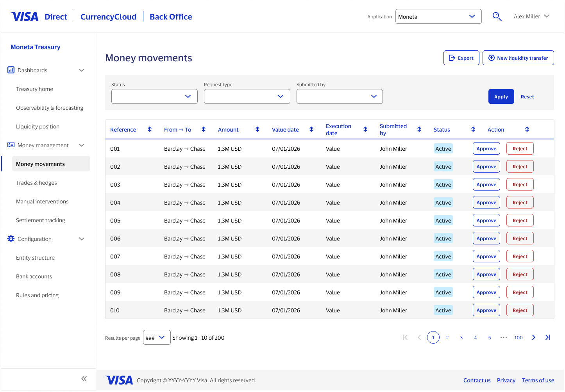Sort table by From → To column
The width and height of the screenshot is (565, 392).
click(x=204, y=129)
